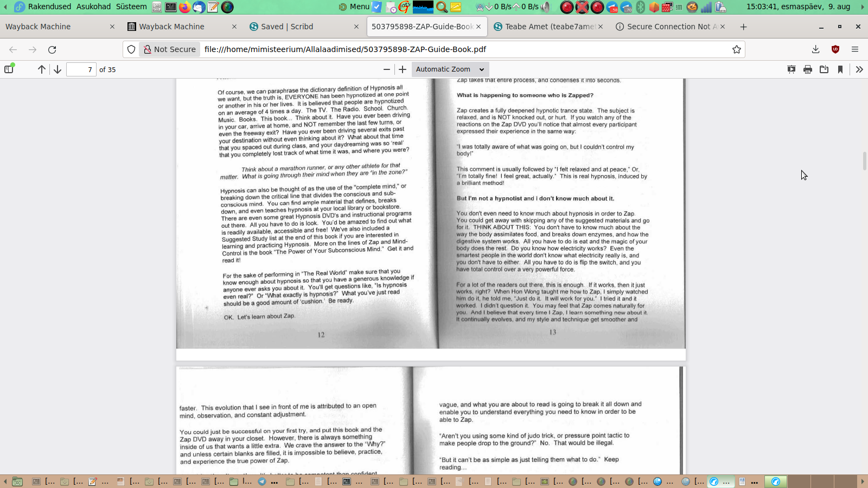The image size is (868, 488).
Task: Open the Firefox application menu
Action: click(x=855, y=49)
